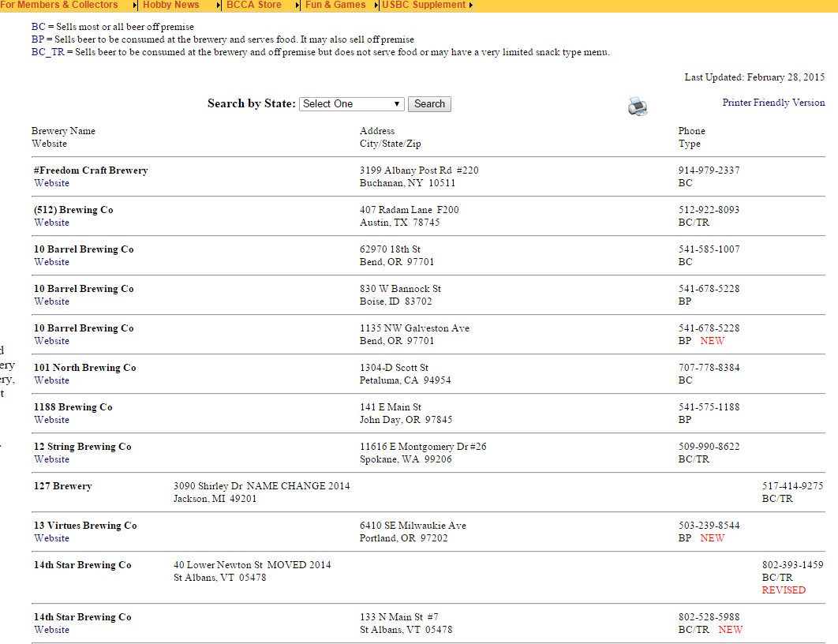838x644 pixels.
Task: Select the 1188 Brewing Co name
Action: point(73,407)
